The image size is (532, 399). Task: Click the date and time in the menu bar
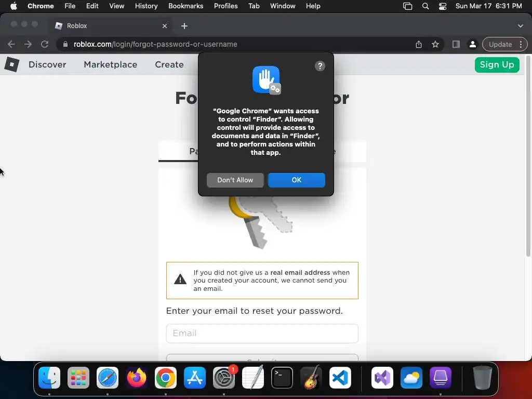coord(488,6)
